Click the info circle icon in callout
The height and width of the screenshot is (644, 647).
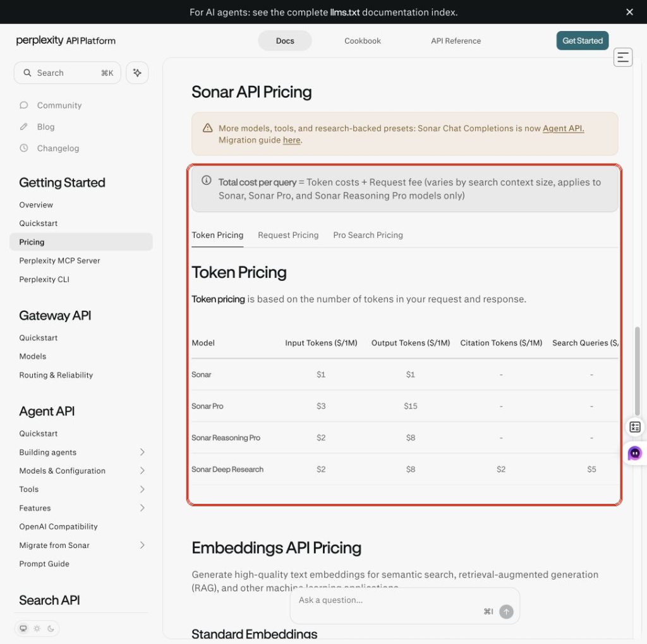tap(207, 181)
